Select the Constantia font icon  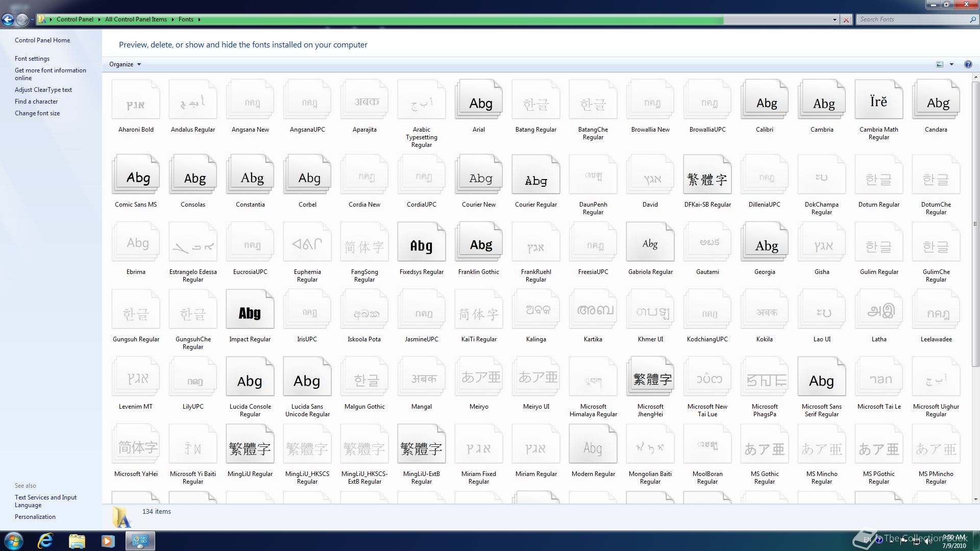click(x=250, y=175)
